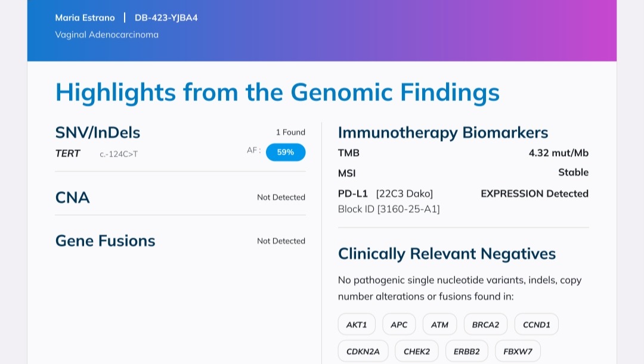Click the CHEK2 gene chip
The height and width of the screenshot is (364, 644).
[416, 351]
